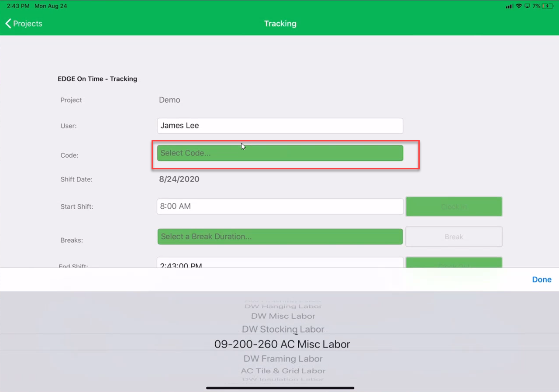Pick AC Tile & Grid Labor option
Image resolution: width=559 pixels, height=392 pixels.
(283, 371)
